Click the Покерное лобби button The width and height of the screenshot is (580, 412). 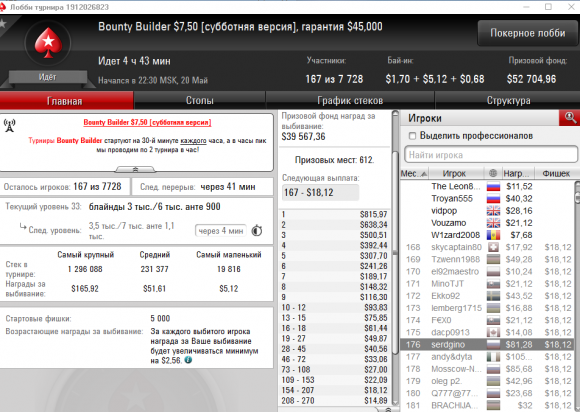tap(528, 33)
